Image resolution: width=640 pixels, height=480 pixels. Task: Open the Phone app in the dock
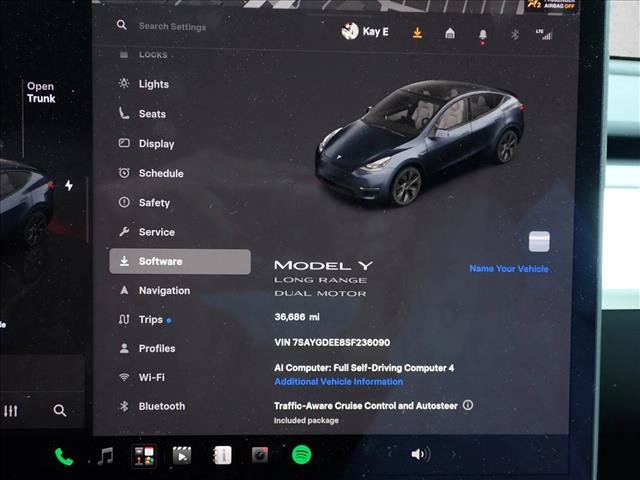(64, 456)
